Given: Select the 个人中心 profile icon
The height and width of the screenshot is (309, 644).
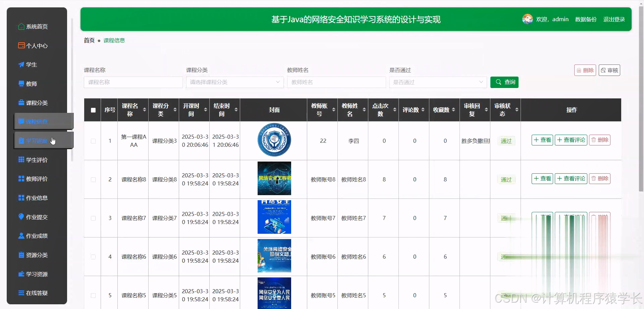Looking at the screenshot, I should (x=21, y=45).
